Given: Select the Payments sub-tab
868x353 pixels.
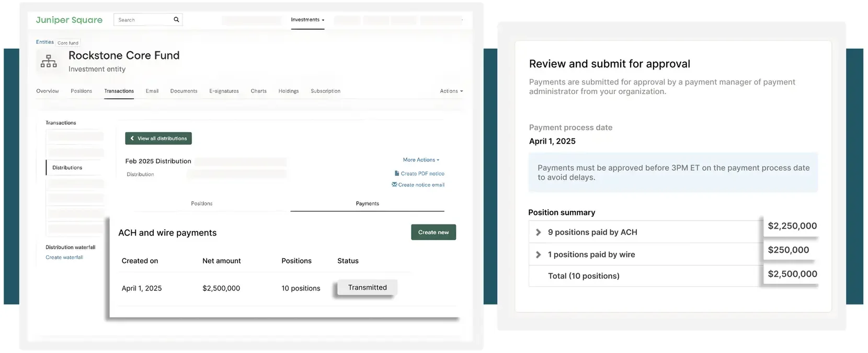Looking at the screenshot, I should pyautogui.click(x=368, y=204).
